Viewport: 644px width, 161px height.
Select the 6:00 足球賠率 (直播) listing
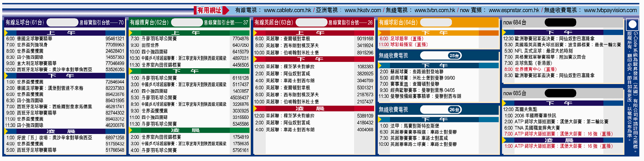point(404,39)
